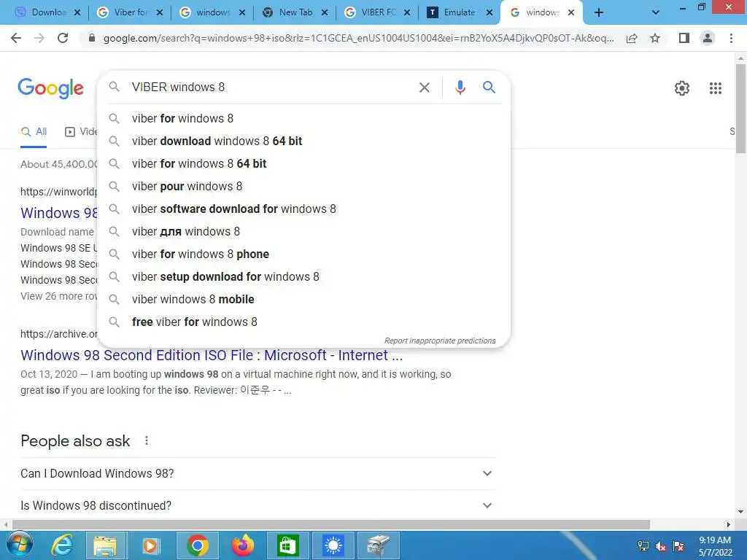Open the drive tool in taskbar
Viewport: 747px width, 560px height.
[379, 545]
